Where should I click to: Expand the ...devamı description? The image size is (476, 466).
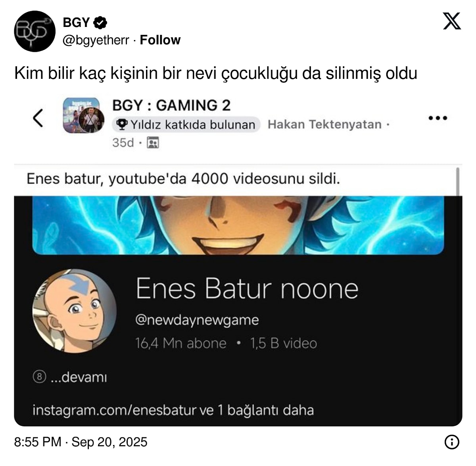[x=79, y=377]
